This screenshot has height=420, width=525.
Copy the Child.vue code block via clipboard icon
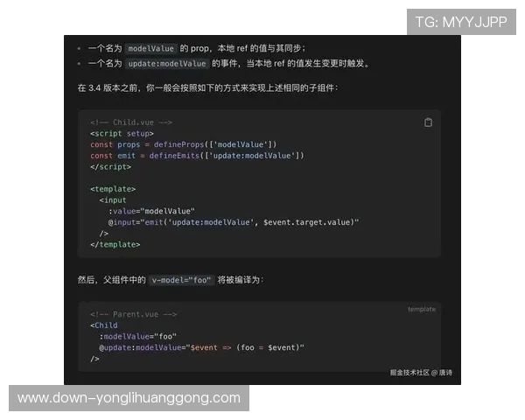[x=428, y=122]
